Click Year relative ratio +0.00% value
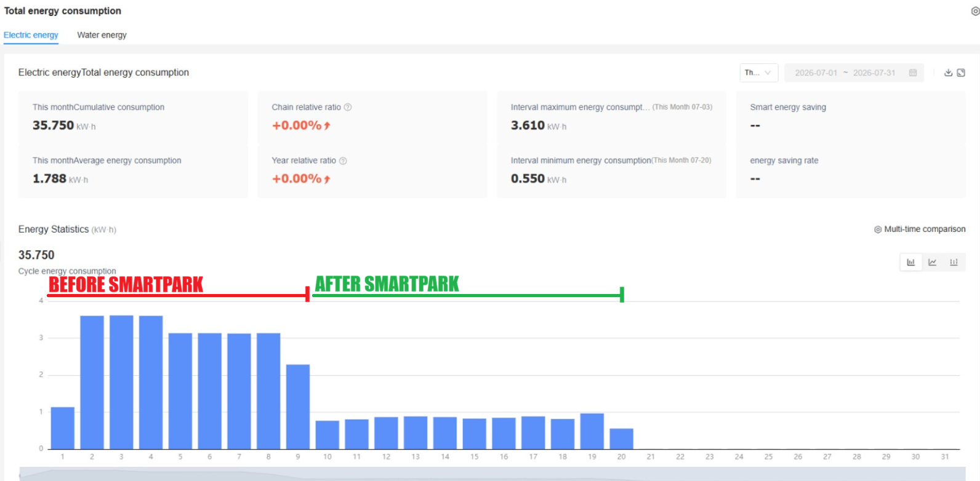 pos(301,179)
